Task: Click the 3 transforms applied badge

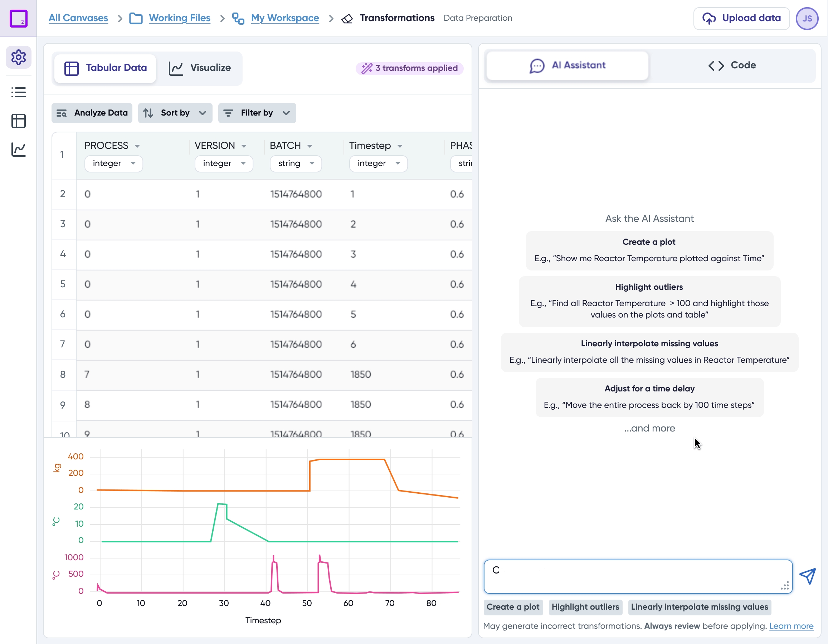Action: (x=410, y=68)
